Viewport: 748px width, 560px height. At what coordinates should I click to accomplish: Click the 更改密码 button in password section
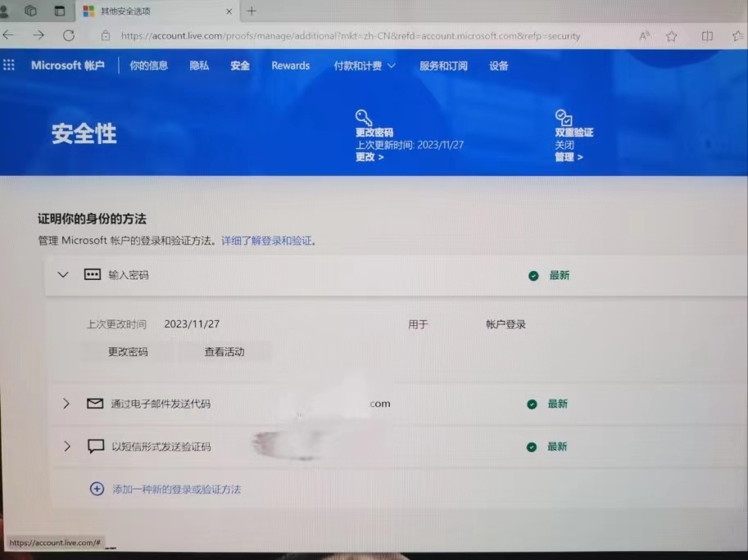click(128, 352)
